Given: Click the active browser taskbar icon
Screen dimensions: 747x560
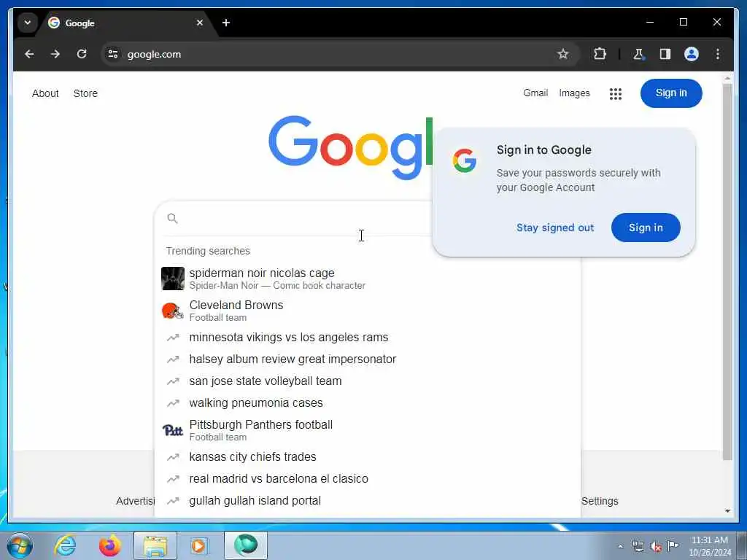Looking at the screenshot, I should point(246,545).
